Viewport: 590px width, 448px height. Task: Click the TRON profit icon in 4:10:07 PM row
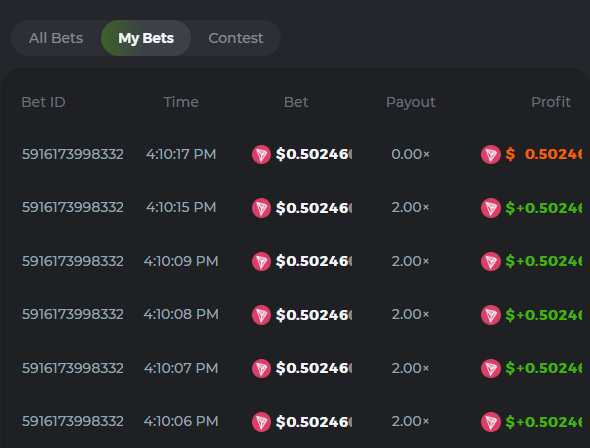(491, 368)
